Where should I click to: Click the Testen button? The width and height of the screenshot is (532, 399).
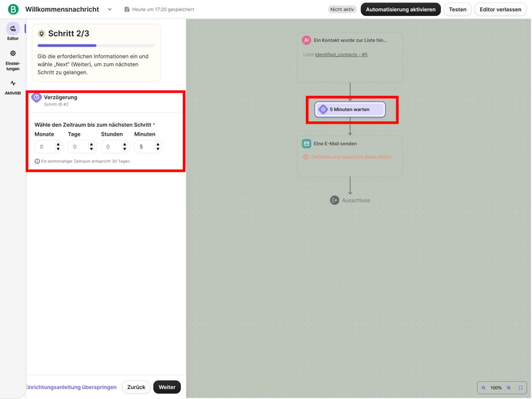pos(458,9)
